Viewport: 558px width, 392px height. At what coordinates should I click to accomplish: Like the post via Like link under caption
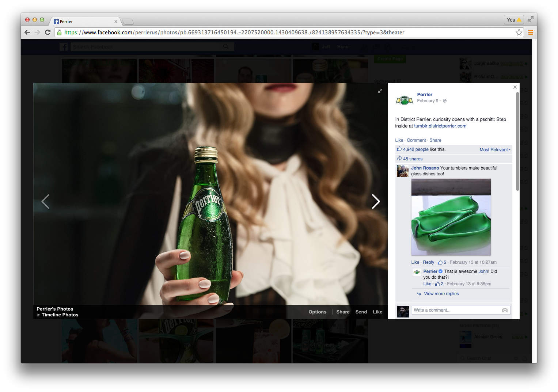[x=399, y=140]
